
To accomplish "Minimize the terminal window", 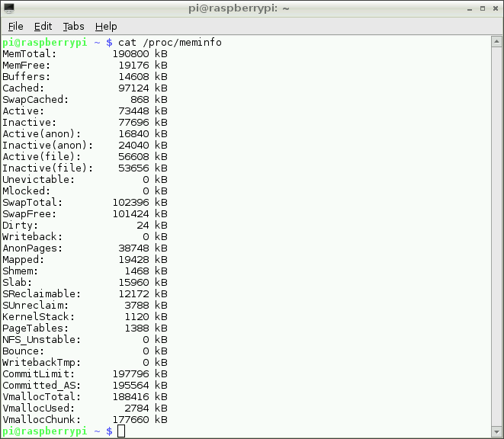I will pos(464,8).
